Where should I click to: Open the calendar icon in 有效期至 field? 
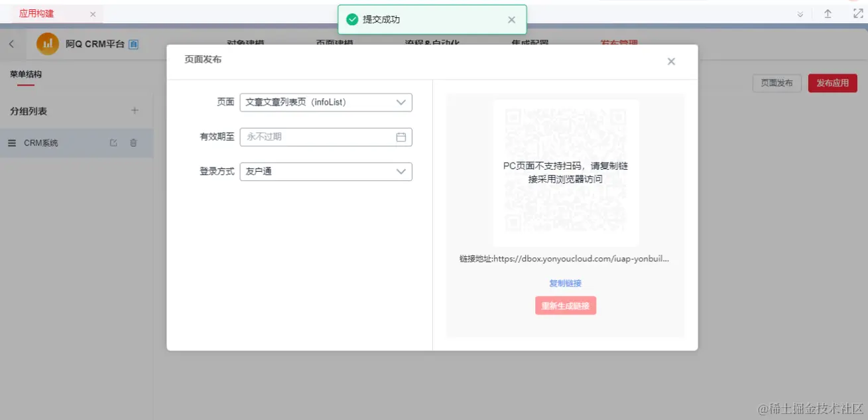coord(401,137)
